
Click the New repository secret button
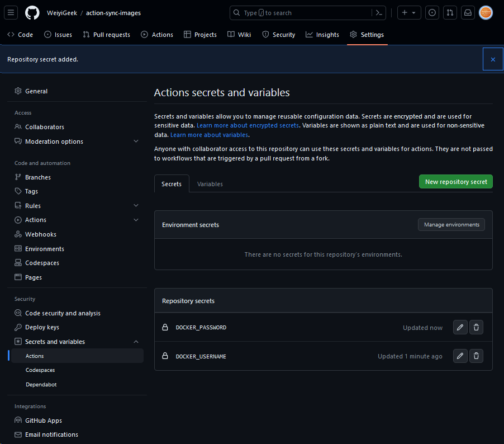point(455,181)
